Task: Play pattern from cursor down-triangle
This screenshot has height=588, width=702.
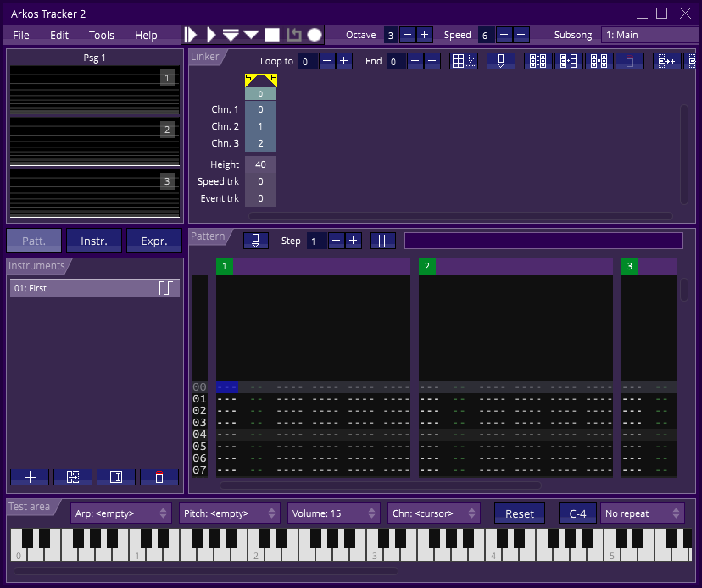Action: (x=251, y=35)
